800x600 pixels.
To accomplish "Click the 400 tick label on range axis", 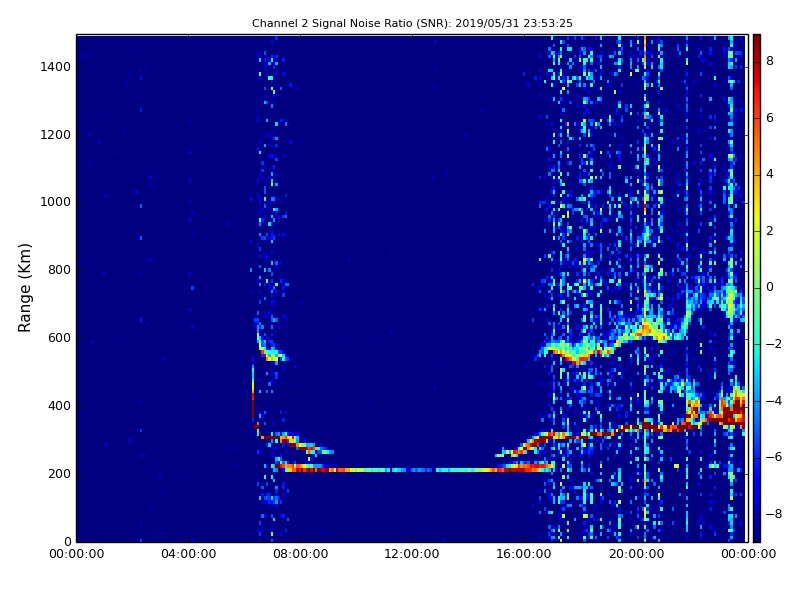I will point(59,406).
